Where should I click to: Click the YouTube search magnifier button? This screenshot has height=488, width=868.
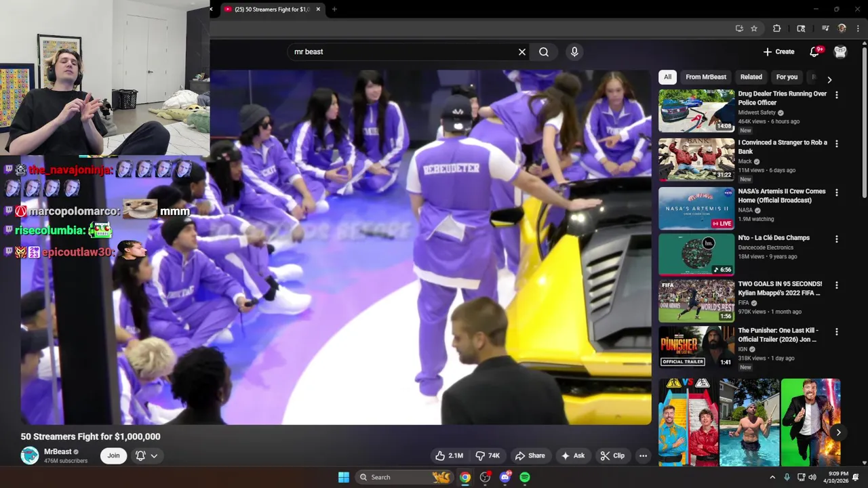pos(544,52)
